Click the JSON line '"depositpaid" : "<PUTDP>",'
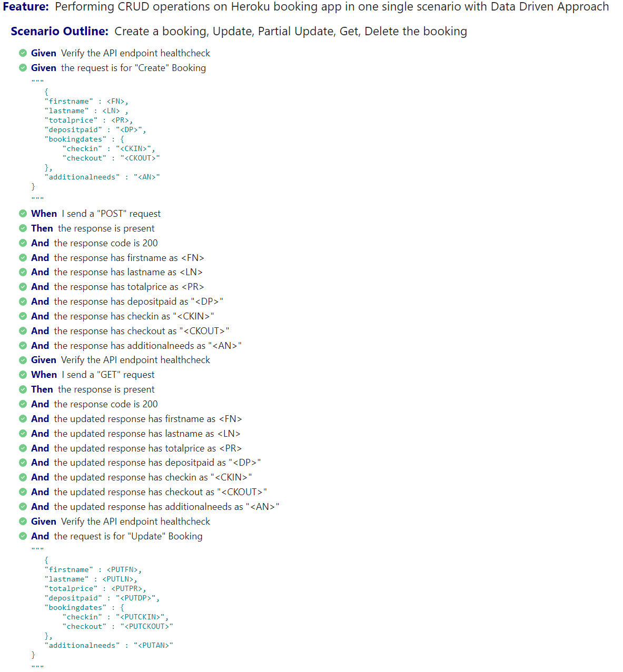This screenshot has height=672, width=623. pos(102,598)
